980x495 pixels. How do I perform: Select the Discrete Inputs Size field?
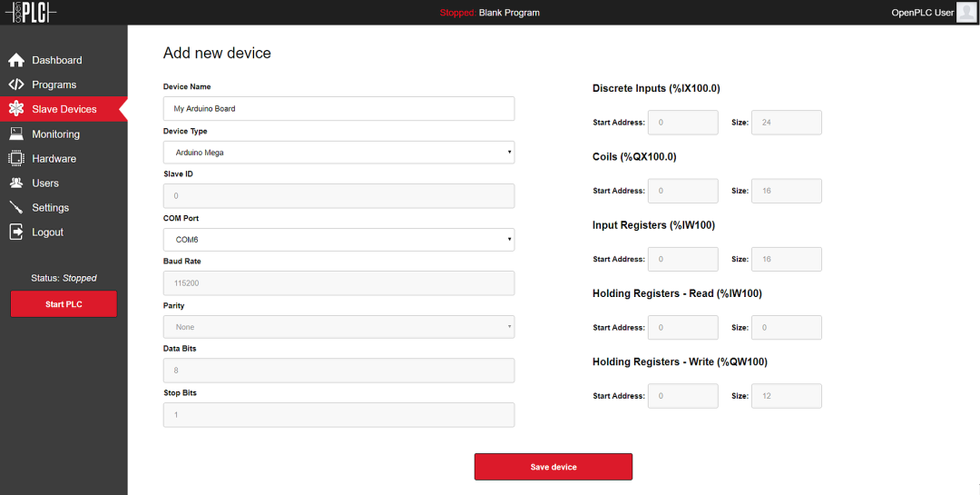click(787, 123)
